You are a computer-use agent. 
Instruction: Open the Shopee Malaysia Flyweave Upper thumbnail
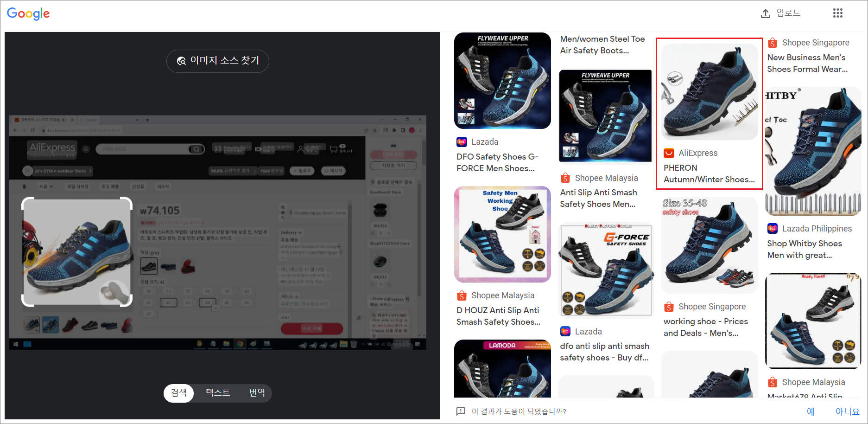tap(605, 116)
